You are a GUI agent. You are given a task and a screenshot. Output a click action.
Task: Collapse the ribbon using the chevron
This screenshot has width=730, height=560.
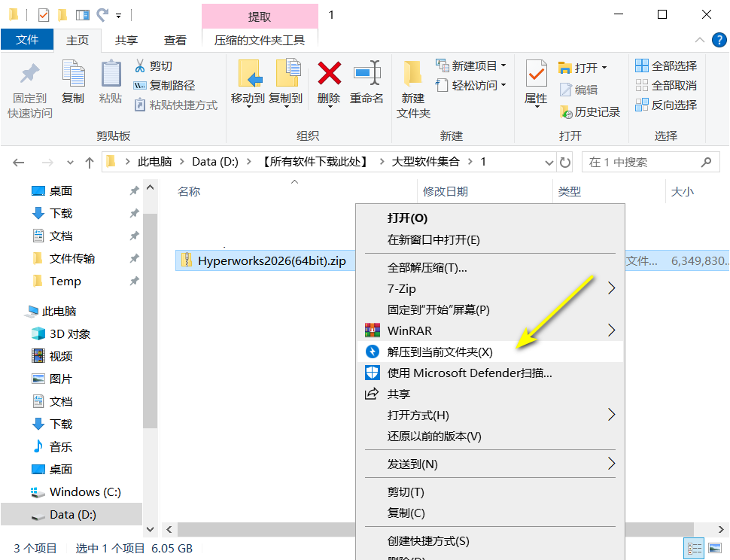coord(699,40)
